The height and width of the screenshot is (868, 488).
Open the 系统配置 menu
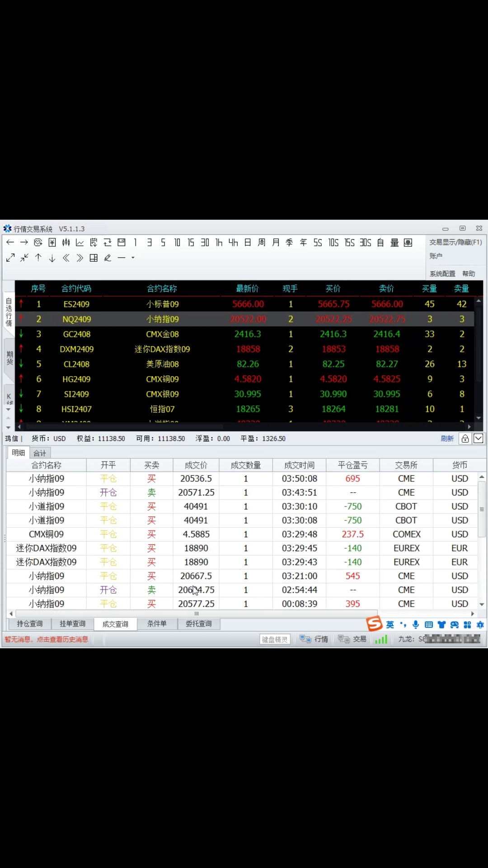(442, 274)
